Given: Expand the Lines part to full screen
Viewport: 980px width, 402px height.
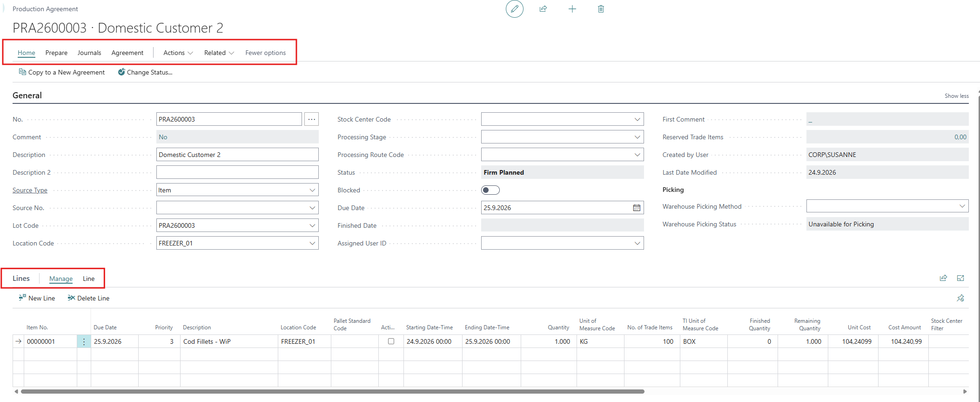Looking at the screenshot, I should 960,278.
